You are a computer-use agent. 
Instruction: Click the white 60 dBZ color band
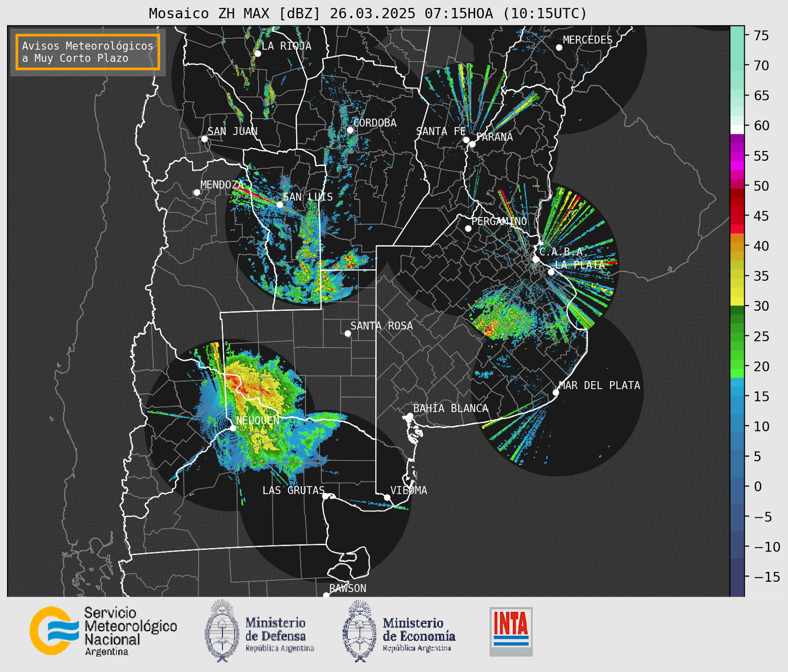pyautogui.click(x=737, y=129)
